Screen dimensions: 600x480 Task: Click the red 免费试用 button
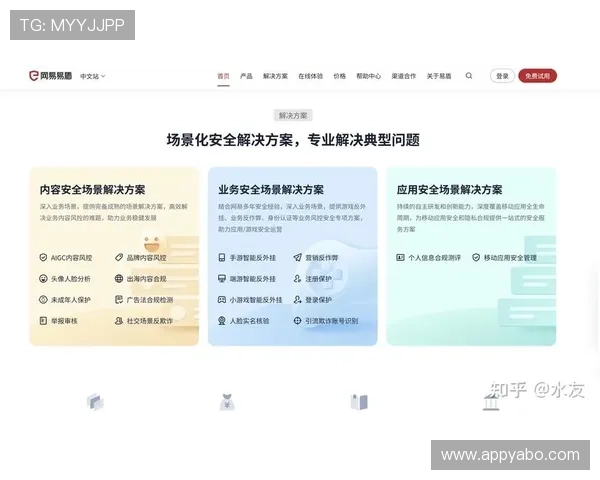pos(537,76)
